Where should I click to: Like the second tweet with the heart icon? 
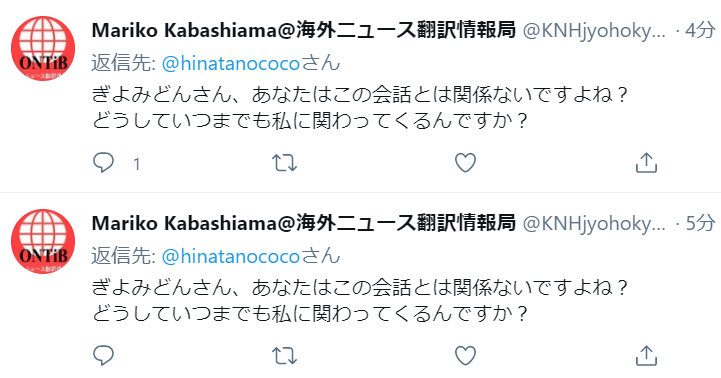coord(465,356)
